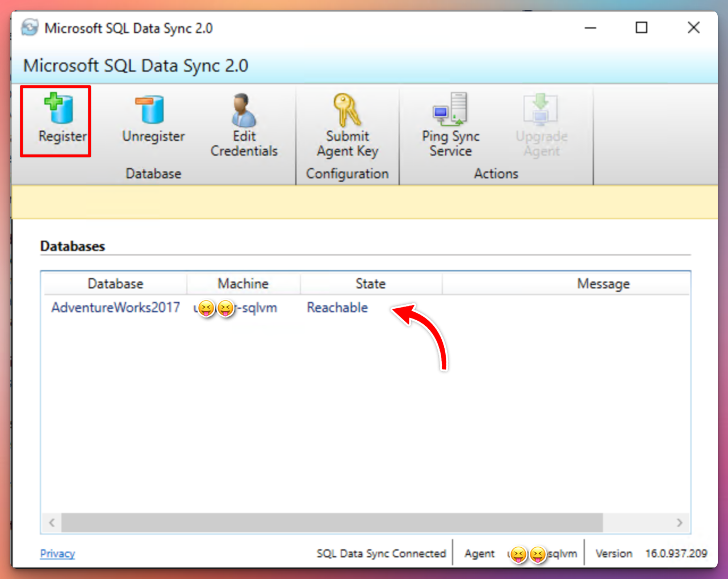Sort by the Database column header
Image resolution: width=728 pixels, height=579 pixels.
point(115,283)
